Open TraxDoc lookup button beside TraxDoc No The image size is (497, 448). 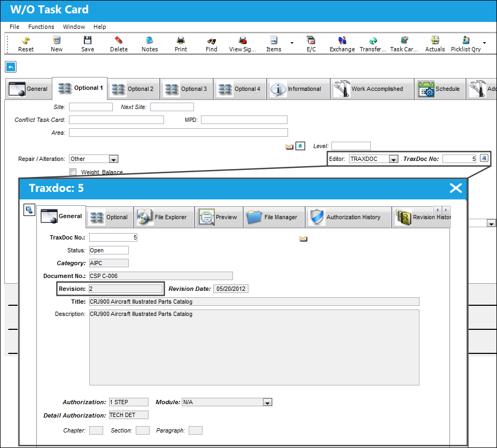tap(484, 158)
